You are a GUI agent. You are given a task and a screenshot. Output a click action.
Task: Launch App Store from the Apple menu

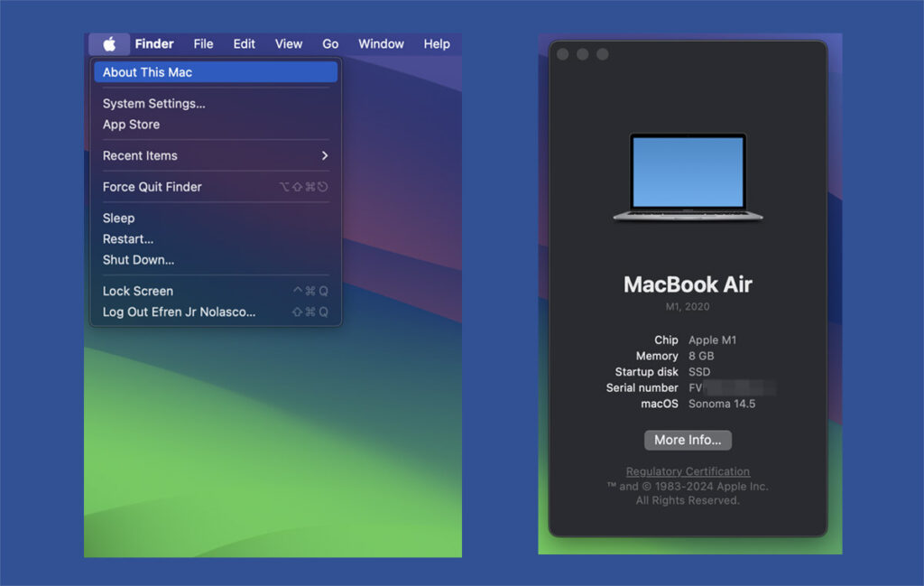131,125
